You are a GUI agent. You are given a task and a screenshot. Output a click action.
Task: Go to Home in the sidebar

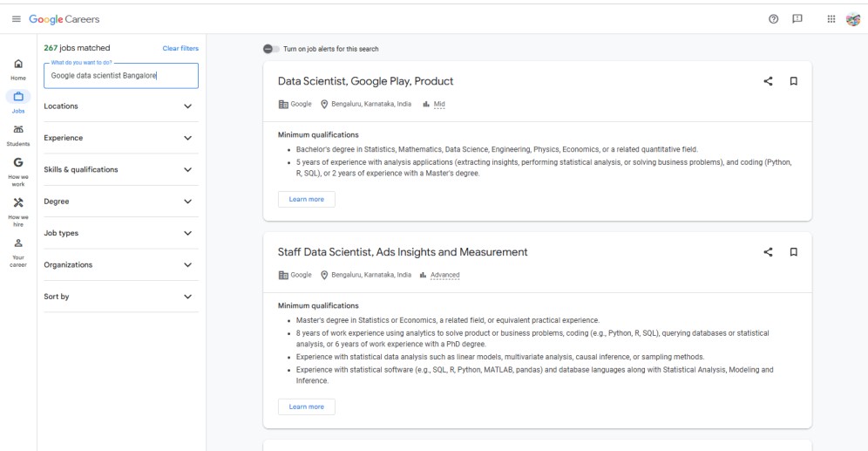click(18, 70)
